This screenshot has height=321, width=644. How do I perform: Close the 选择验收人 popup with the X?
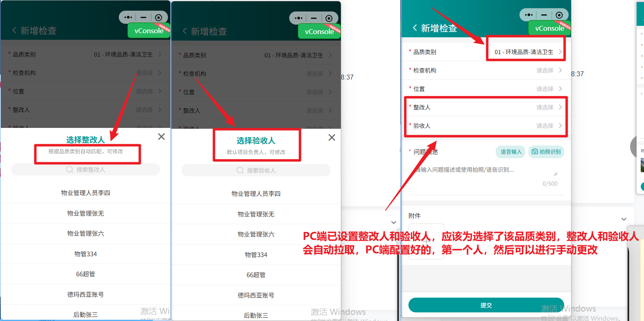pos(332,137)
